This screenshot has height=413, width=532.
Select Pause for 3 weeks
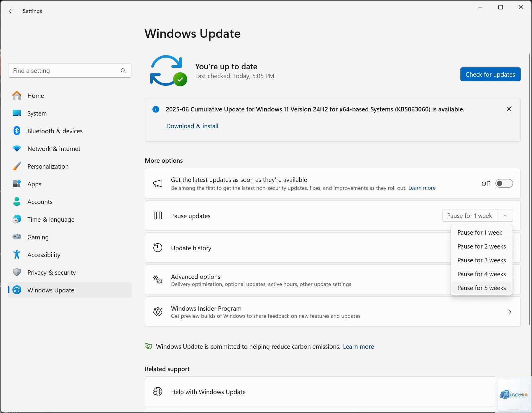coord(481,260)
